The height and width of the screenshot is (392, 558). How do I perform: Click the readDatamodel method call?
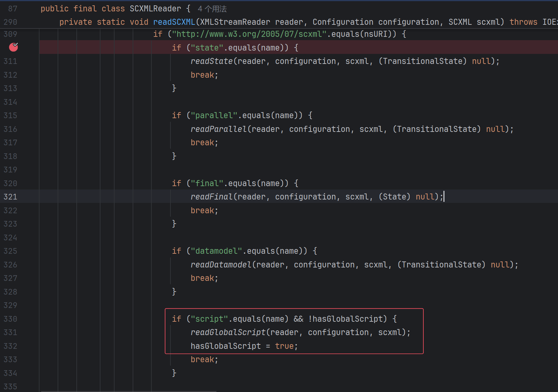point(221,265)
